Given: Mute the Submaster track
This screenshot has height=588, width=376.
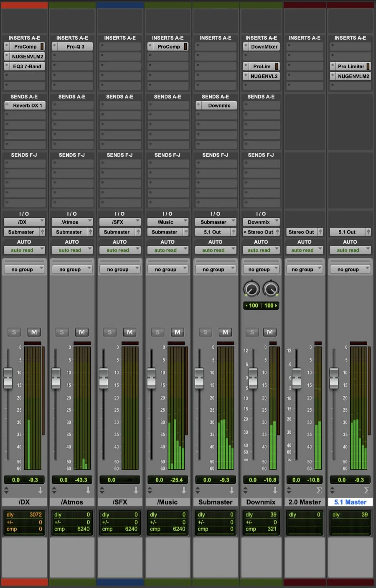Looking at the screenshot, I should click(225, 332).
